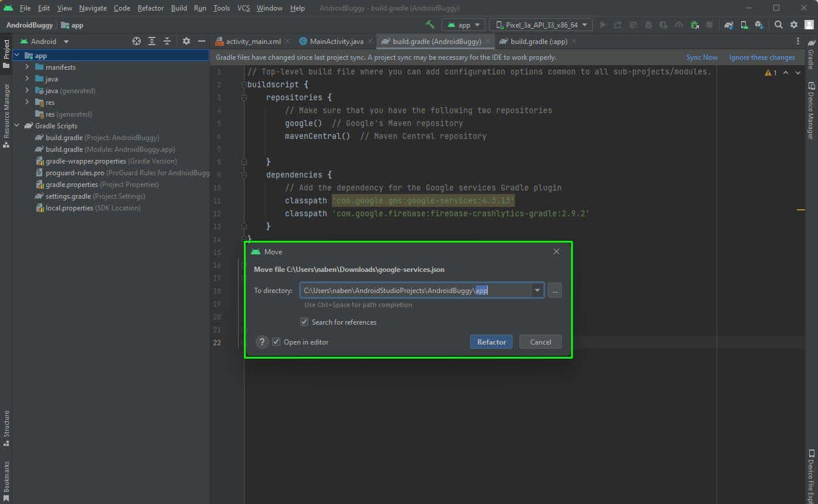
Task: Click the Search Everywhere magnifier icon
Action: point(779,25)
